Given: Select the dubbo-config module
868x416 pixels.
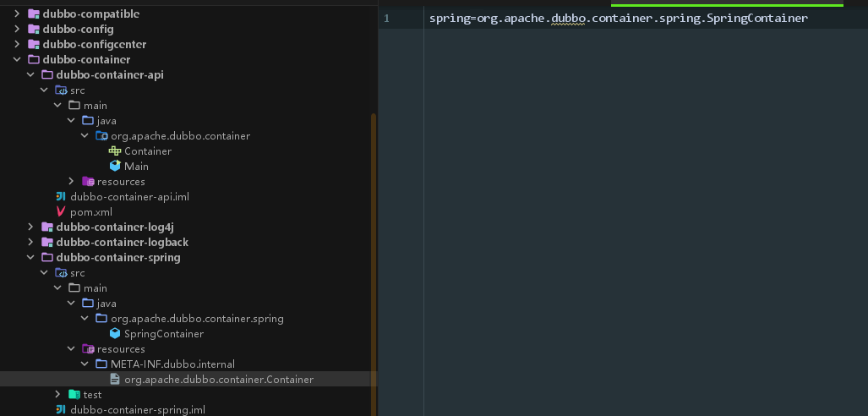Looking at the screenshot, I should 78,30.
